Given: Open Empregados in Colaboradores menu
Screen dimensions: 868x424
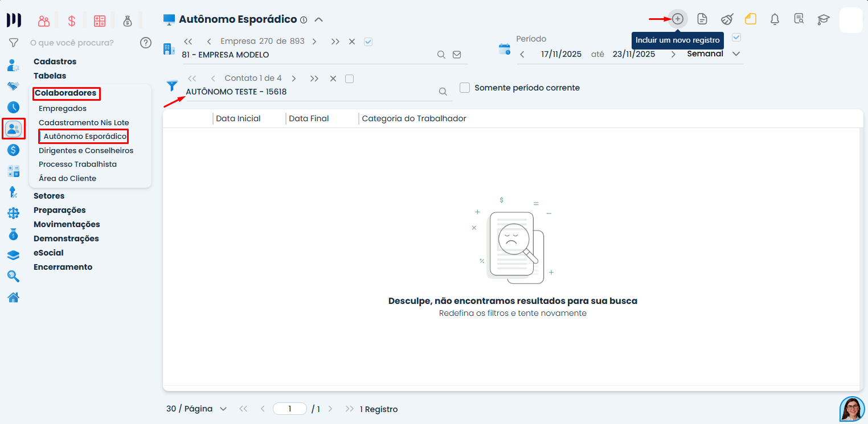Looking at the screenshot, I should point(63,108).
